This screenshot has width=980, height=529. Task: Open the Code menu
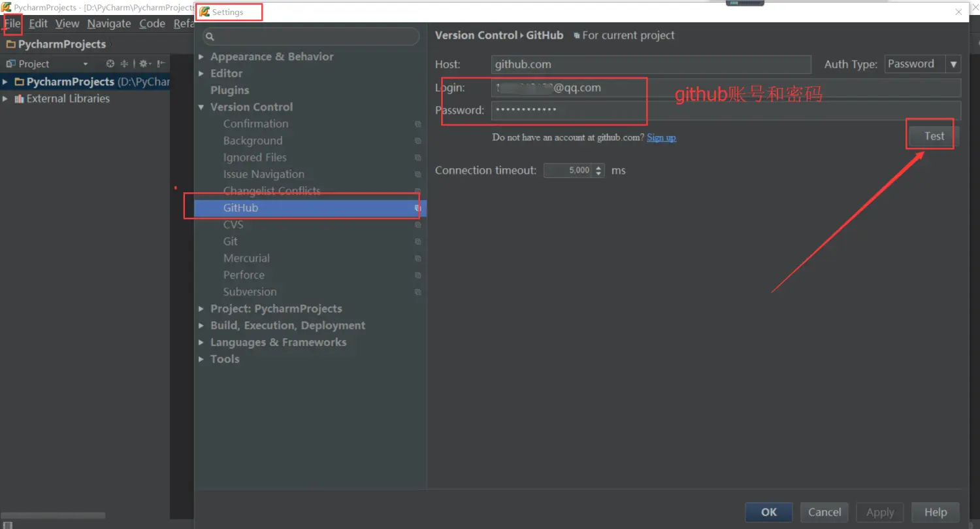pos(152,24)
